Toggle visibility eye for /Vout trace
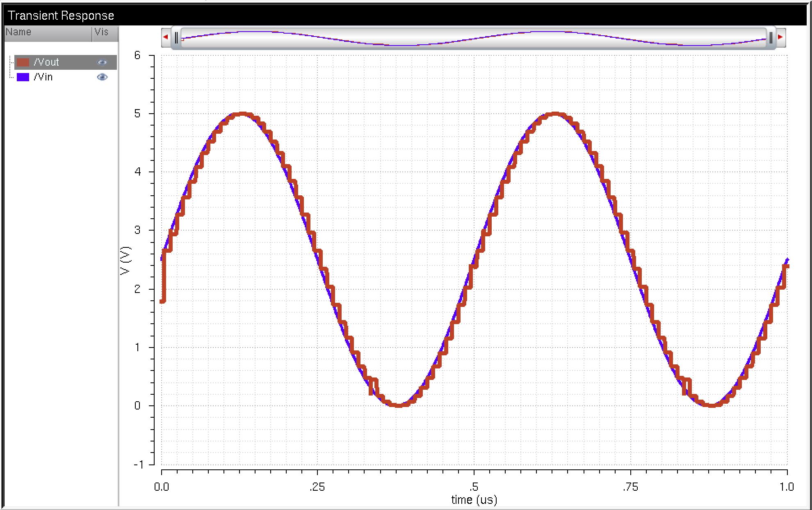The height and width of the screenshot is (510, 812). coord(102,62)
